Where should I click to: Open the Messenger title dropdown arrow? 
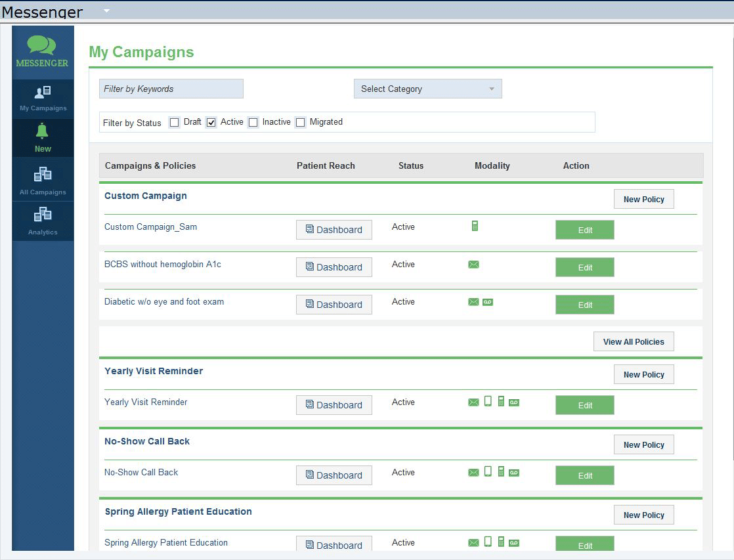107,11
